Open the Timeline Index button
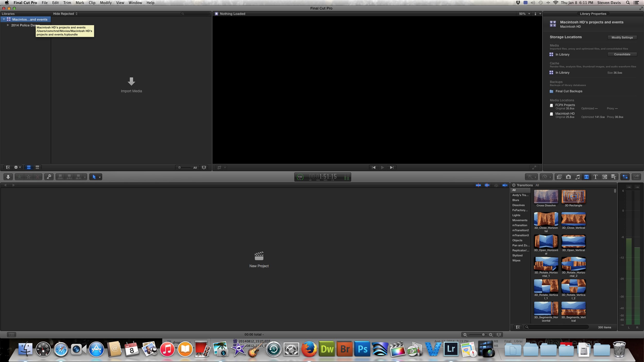Viewport: 644px width, 362px height. (11, 335)
